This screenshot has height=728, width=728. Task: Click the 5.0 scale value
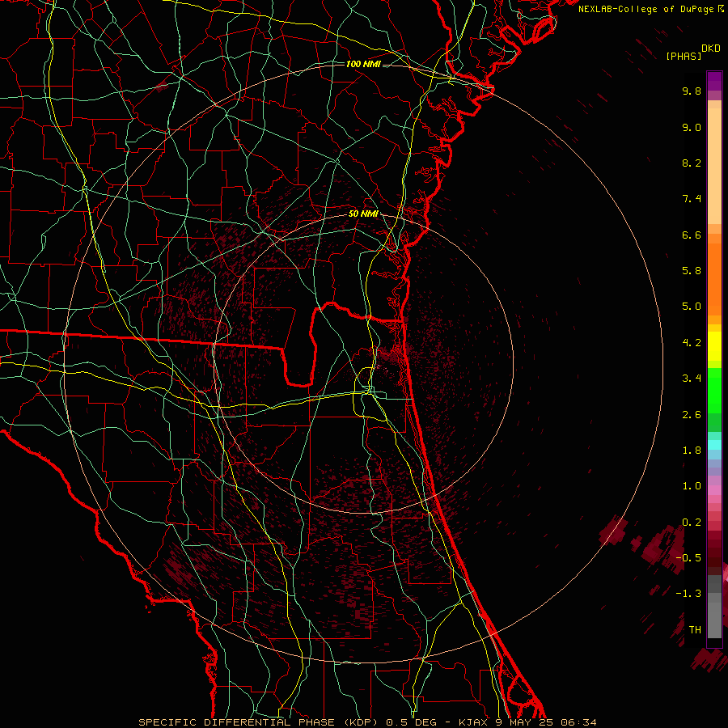(x=692, y=307)
